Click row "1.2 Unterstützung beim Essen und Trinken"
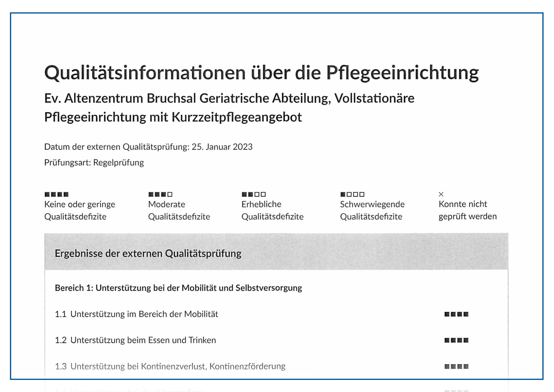The width and height of the screenshot is (554, 392). click(x=276, y=340)
